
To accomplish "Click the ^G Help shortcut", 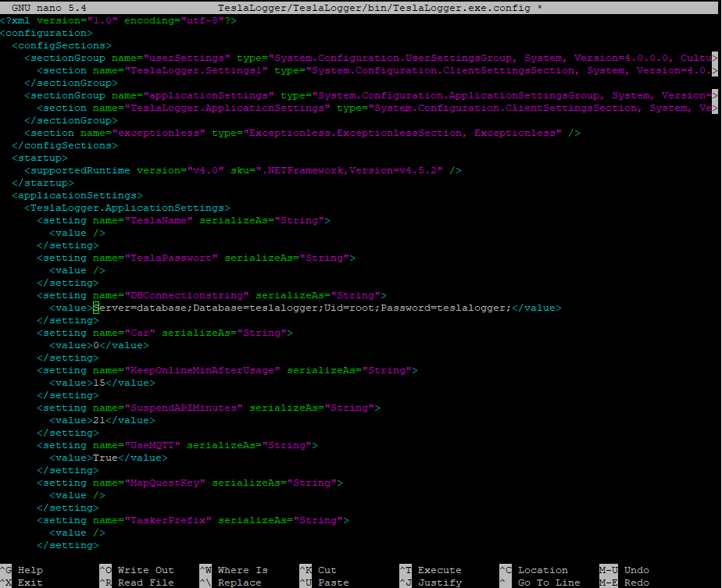I will coord(22,570).
